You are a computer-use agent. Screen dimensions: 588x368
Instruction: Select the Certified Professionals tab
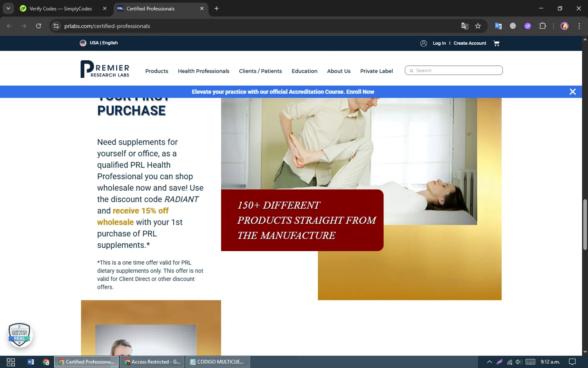pos(161,8)
